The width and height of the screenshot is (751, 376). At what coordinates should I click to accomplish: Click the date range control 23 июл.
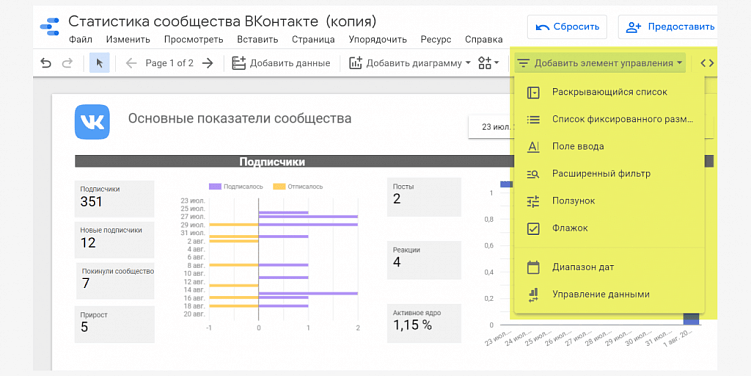click(x=491, y=127)
